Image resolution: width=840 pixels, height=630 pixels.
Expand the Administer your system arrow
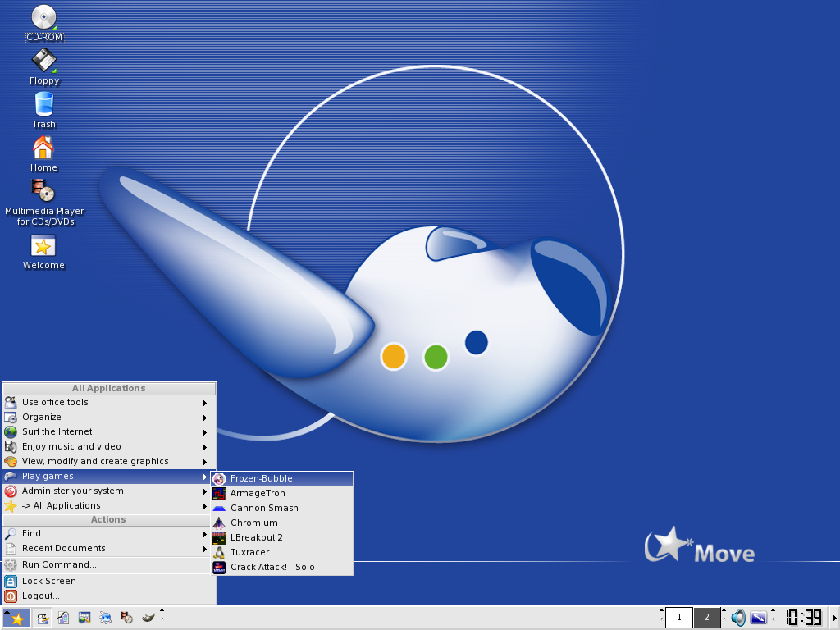click(204, 491)
